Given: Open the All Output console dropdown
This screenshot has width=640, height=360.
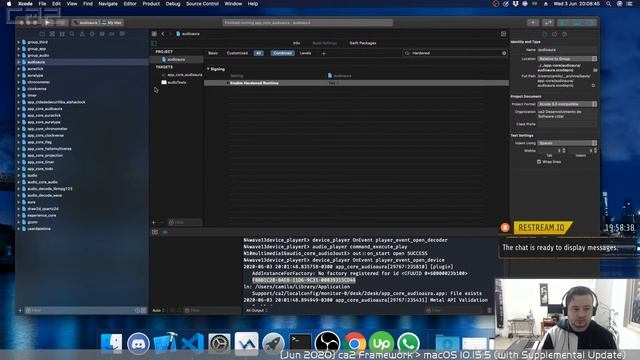Looking at the screenshot, I should [257, 311].
